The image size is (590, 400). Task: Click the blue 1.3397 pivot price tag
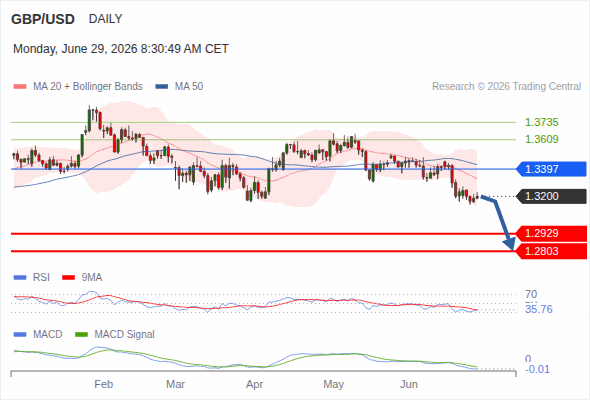tap(551, 169)
